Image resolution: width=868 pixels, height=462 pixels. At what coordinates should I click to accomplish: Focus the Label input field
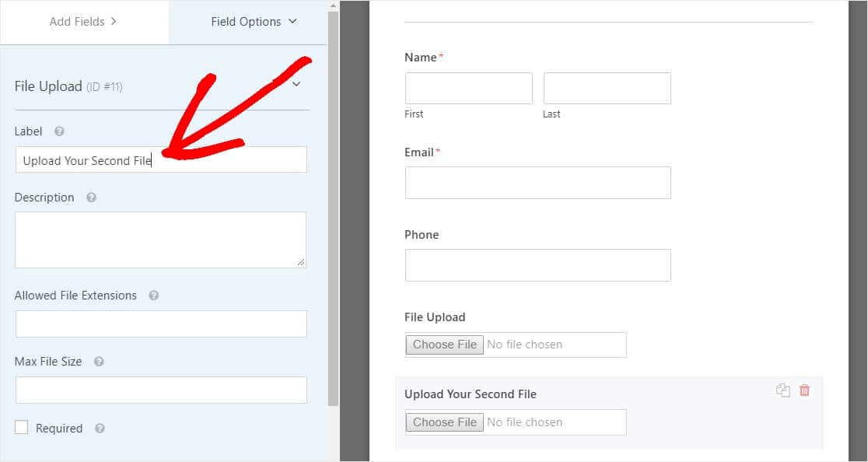pyautogui.click(x=161, y=160)
